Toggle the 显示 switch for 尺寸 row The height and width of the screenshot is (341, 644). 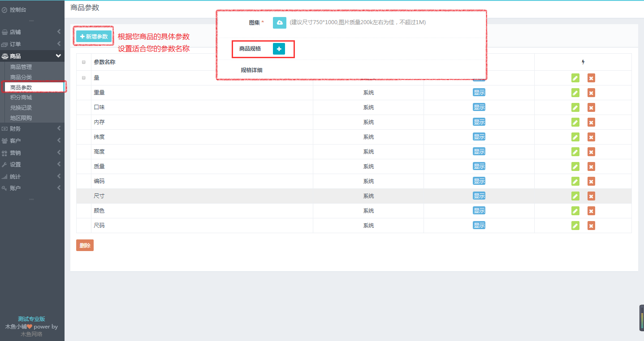point(479,196)
